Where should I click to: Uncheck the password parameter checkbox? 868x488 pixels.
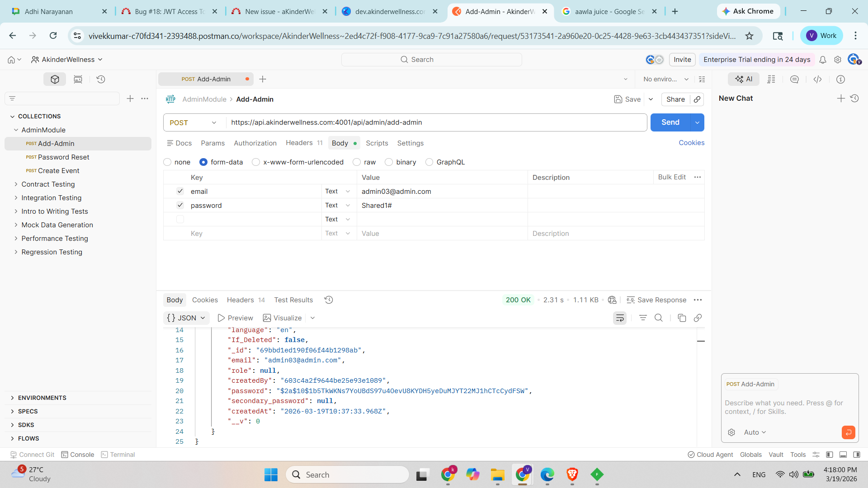[180, 205]
